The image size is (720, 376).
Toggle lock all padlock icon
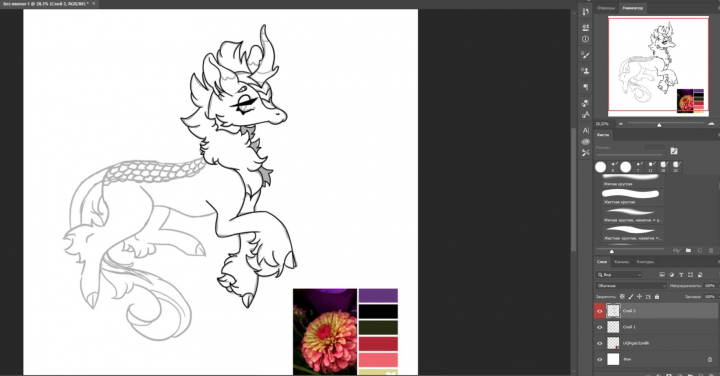tap(657, 297)
